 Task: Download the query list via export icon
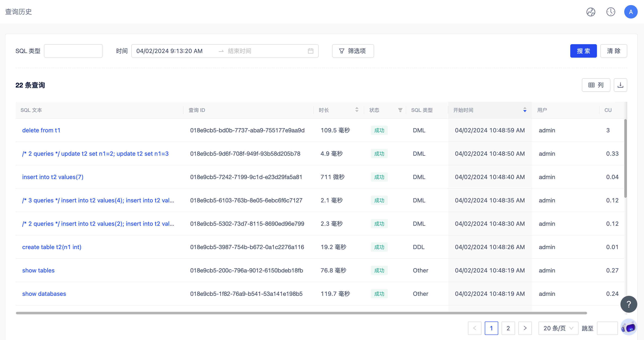tap(620, 85)
